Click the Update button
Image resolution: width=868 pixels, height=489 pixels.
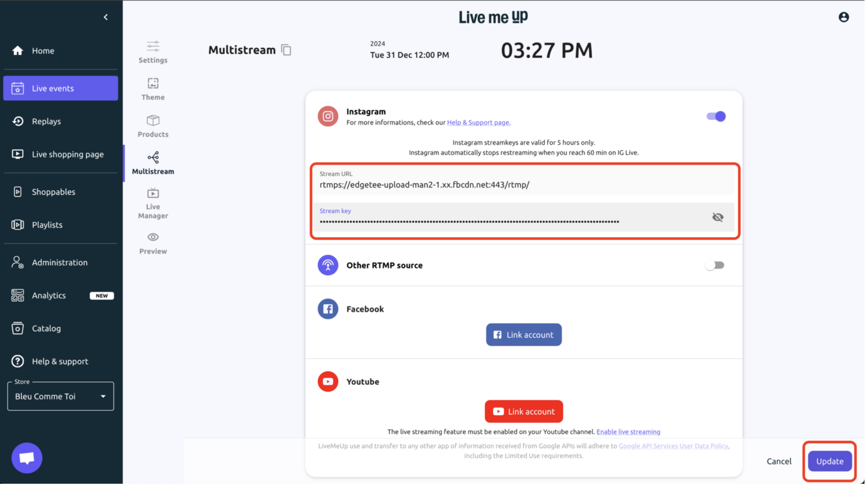click(x=829, y=461)
